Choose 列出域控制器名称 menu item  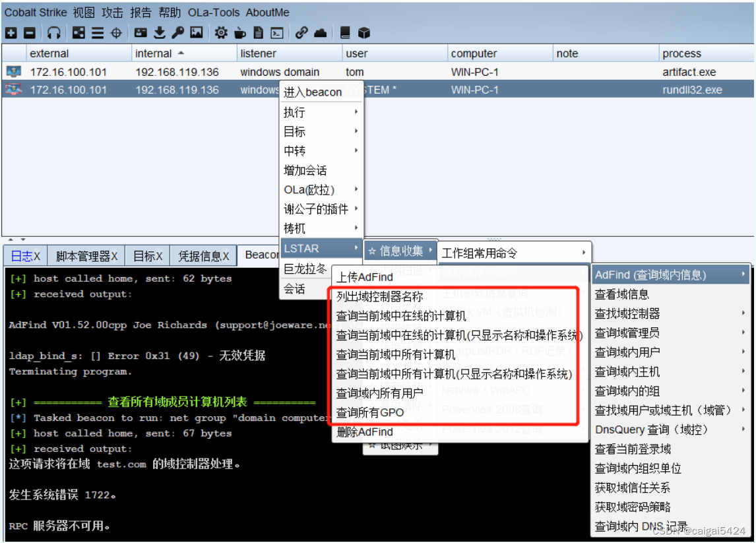click(x=460, y=296)
